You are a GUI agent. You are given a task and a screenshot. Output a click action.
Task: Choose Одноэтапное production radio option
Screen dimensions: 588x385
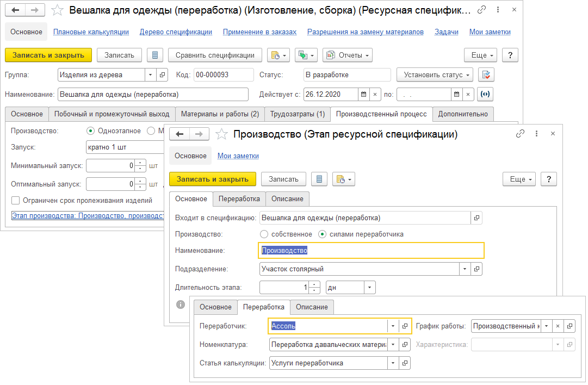click(91, 131)
